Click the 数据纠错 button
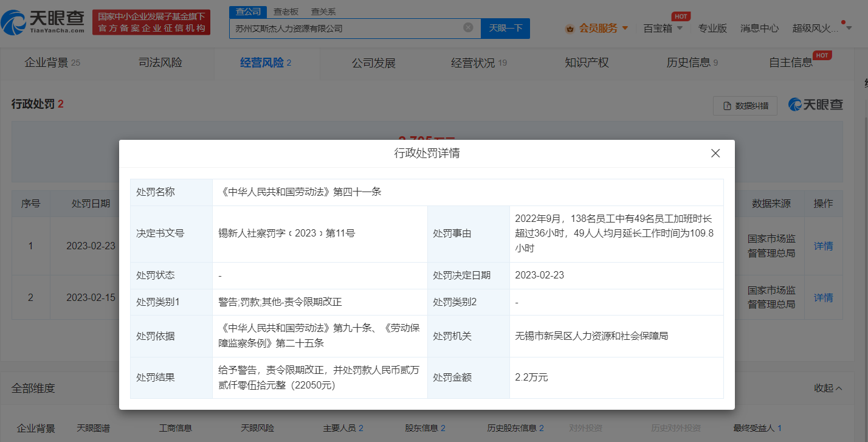Screen dimensions: 868x442 745,106
